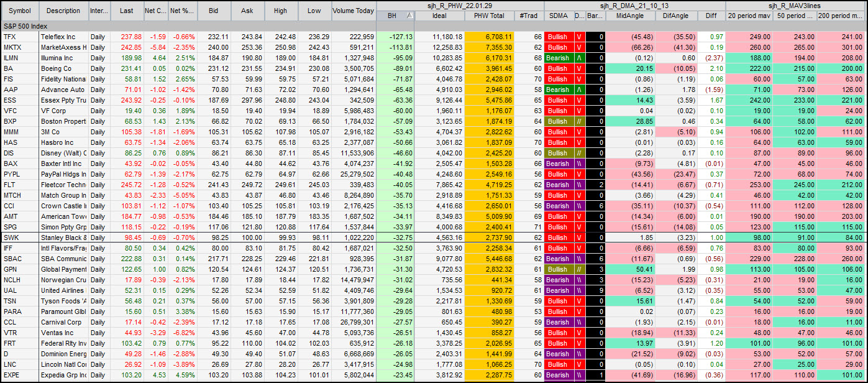
Task: Select the TFX symbol cell
Action: pos(21,37)
